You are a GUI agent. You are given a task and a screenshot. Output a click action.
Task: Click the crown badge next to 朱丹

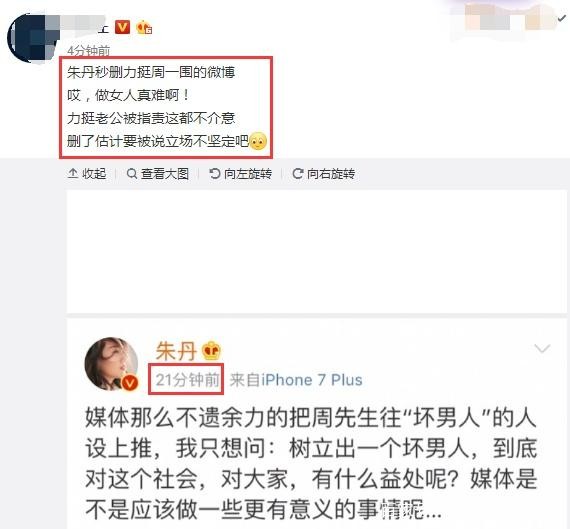point(212,351)
